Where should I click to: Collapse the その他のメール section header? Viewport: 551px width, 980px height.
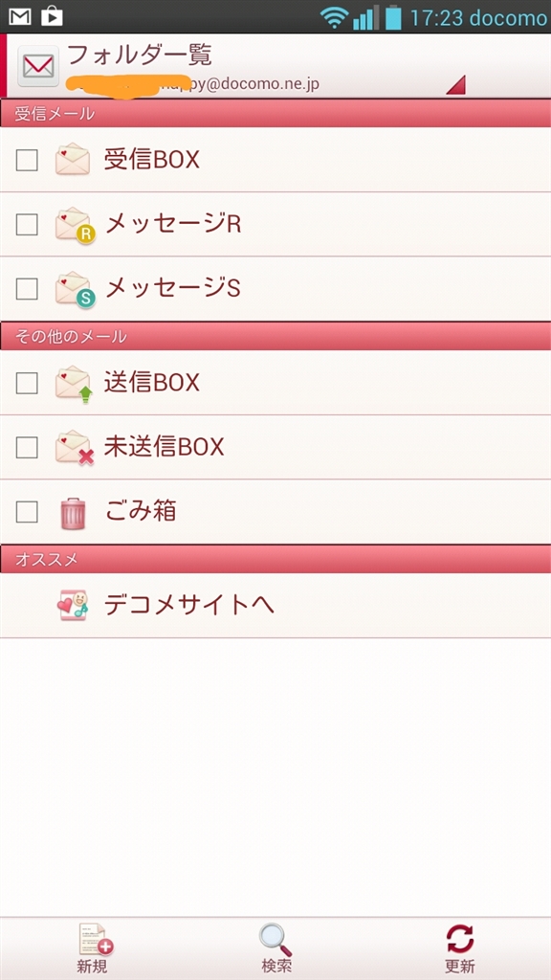tap(275, 336)
